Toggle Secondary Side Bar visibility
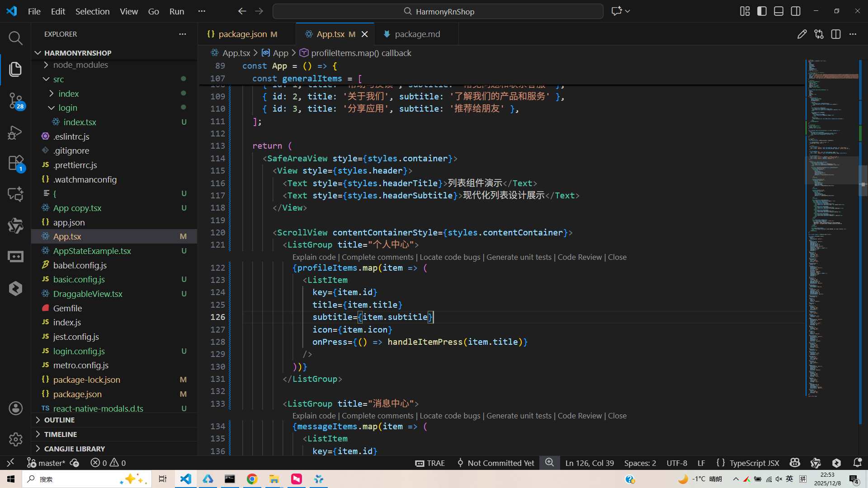 click(x=796, y=11)
